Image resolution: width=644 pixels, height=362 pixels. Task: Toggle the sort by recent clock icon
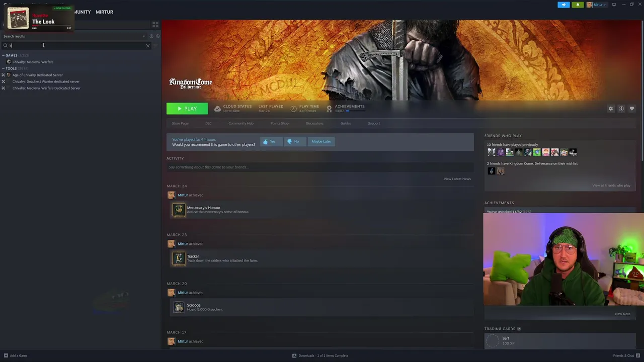pos(151,36)
